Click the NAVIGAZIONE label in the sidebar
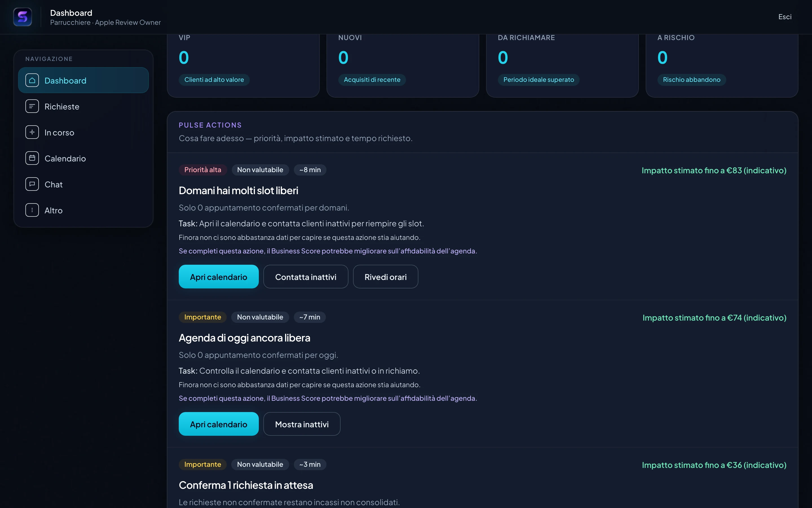This screenshot has height=508, width=812. point(49,59)
